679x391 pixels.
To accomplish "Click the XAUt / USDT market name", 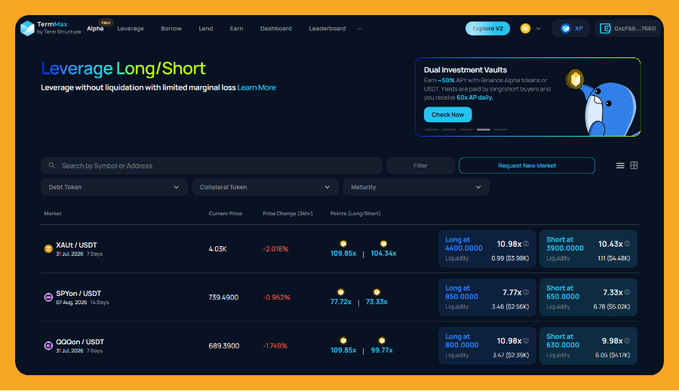I will (77, 245).
